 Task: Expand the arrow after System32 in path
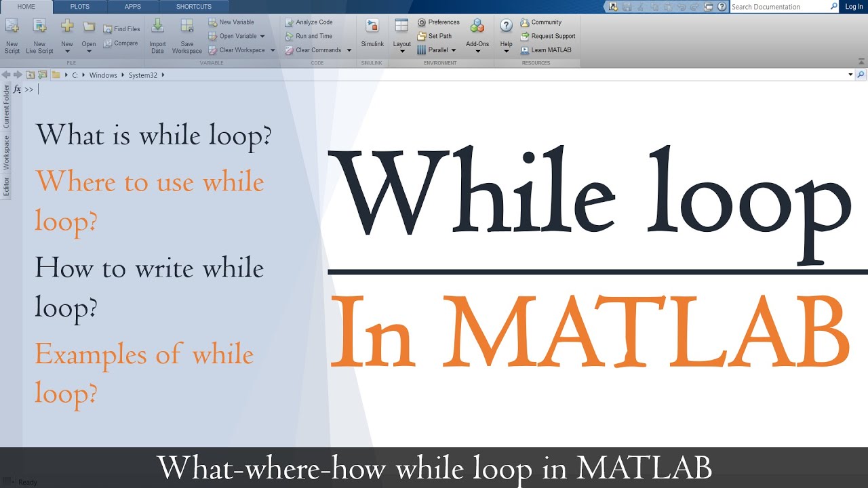(x=163, y=75)
